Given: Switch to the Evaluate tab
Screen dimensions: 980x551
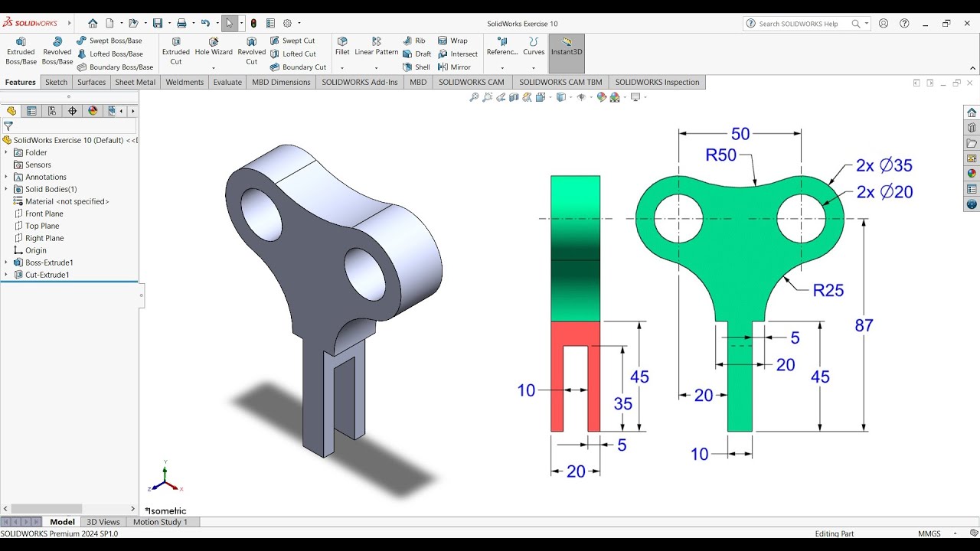Looking at the screenshot, I should point(227,82).
